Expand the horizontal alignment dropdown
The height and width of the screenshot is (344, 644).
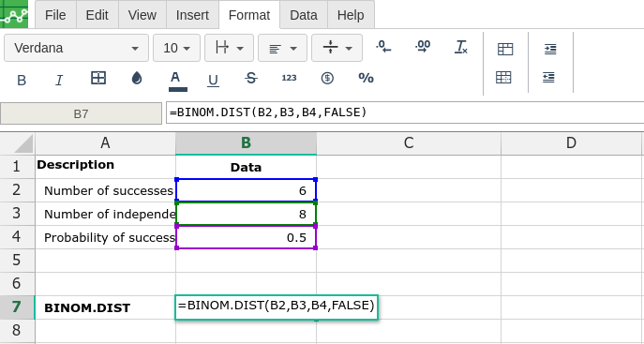pyautogui.click(x=282, y=48)
